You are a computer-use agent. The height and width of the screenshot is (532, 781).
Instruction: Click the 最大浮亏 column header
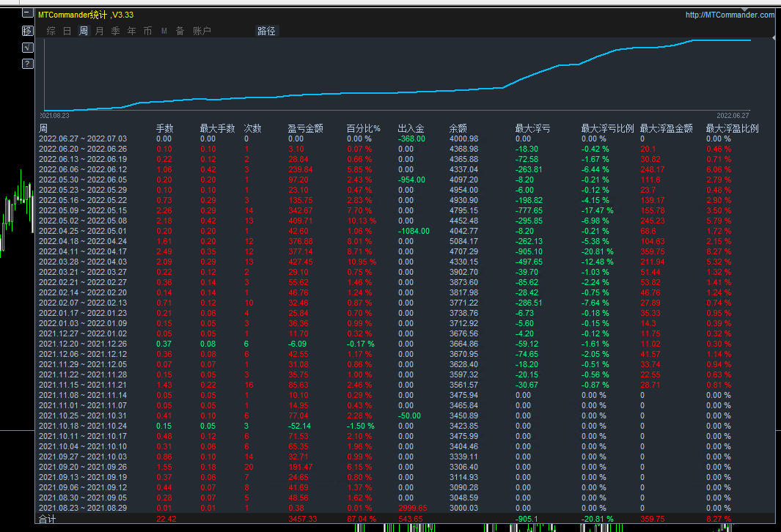[532, 128]
